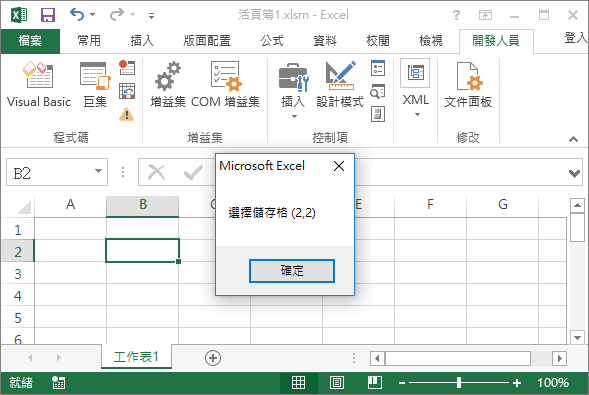Open the XML source button
This screenshot has height=395, width=589.
(x=415, y=73)
